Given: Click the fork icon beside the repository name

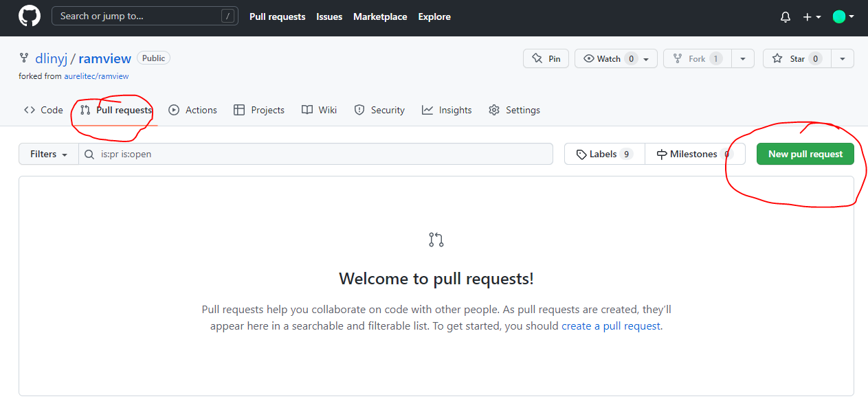Looking at the screenshot, I should [x=24, y=58].
